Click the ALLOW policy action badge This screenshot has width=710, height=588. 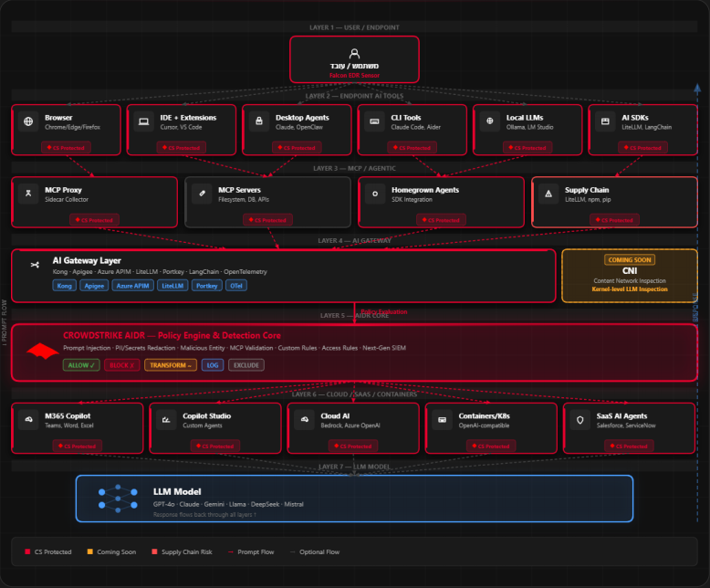[x=81, y=365]
